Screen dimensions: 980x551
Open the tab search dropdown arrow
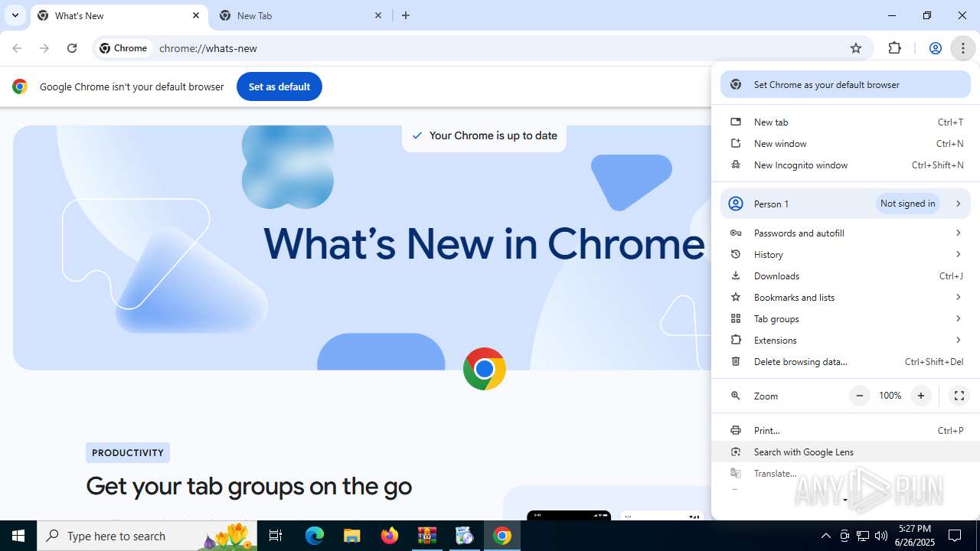pyautogui.click(x=15, y=15)
